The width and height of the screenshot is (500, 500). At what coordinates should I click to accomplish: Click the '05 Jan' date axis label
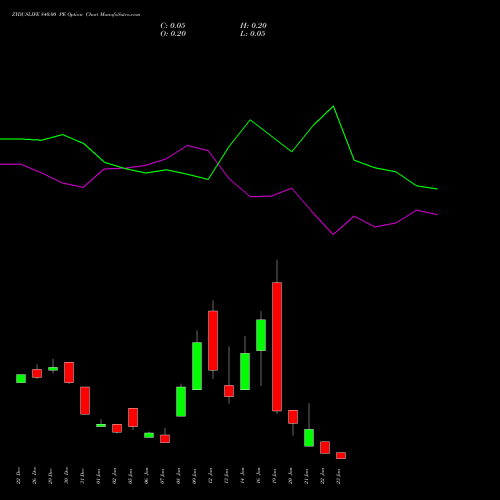click(x=131, y=476)
